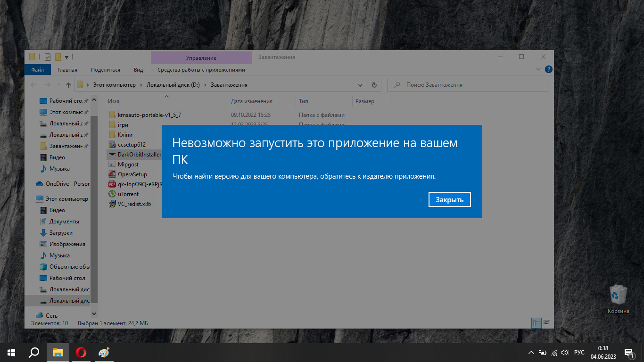Open recent locations dropdown arrow
644x362 pixels.
click(58, 85)
